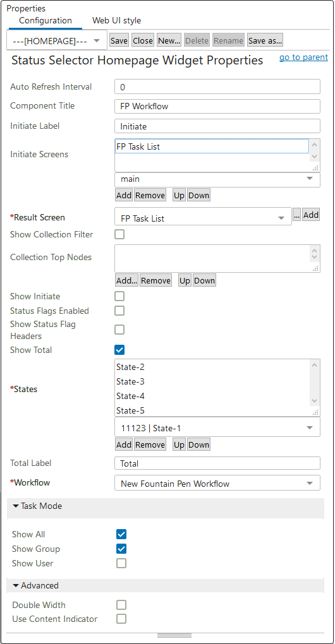Screen dimensions: 335x644
Task: Click the Component Title input field
Action: (x=217, y=106)
